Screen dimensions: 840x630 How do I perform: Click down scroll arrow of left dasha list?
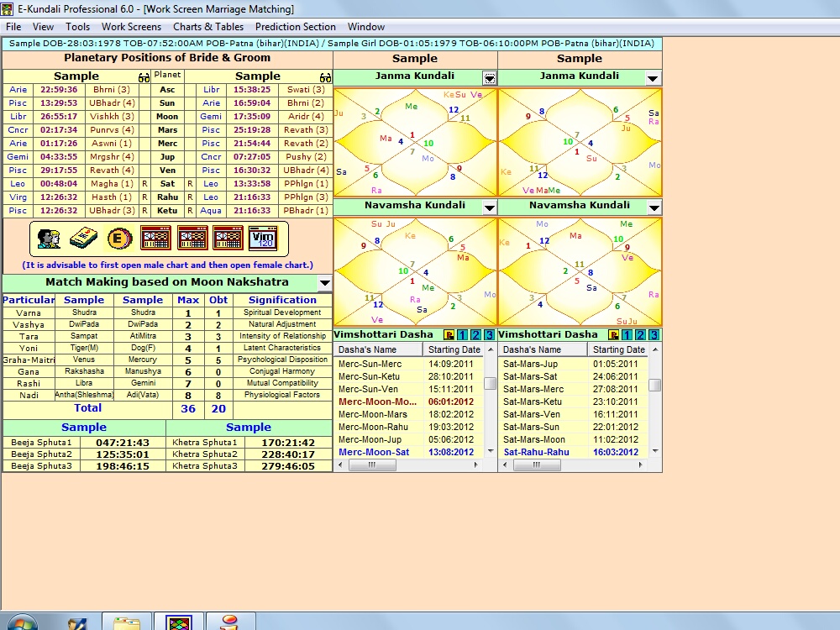[x=491, y=452]
